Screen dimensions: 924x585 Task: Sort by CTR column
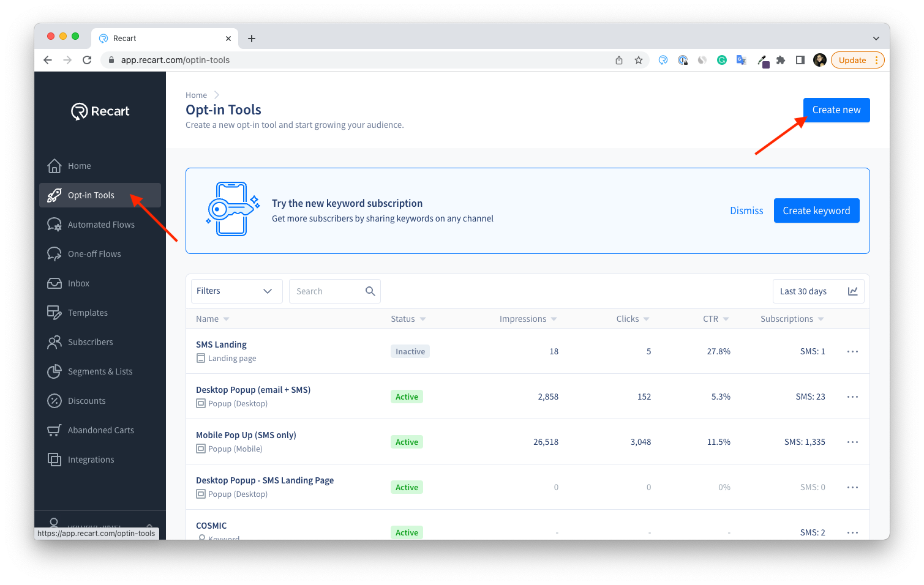(x=716, y=319)
